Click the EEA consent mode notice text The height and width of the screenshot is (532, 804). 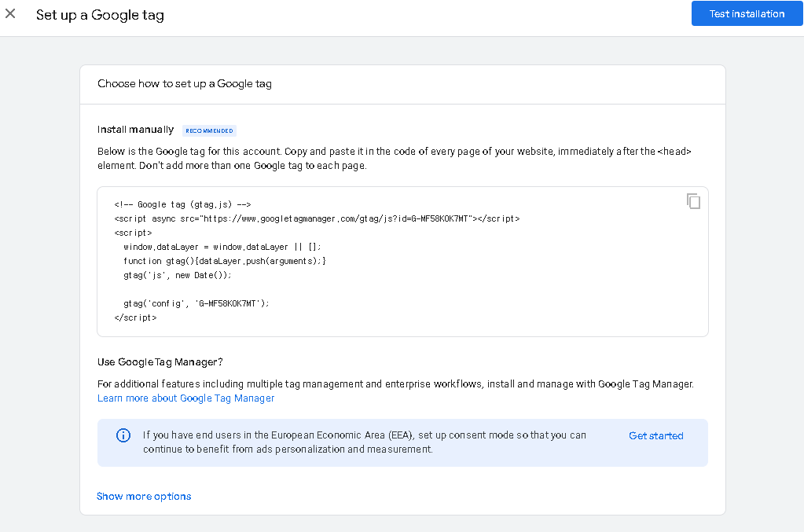365,442
